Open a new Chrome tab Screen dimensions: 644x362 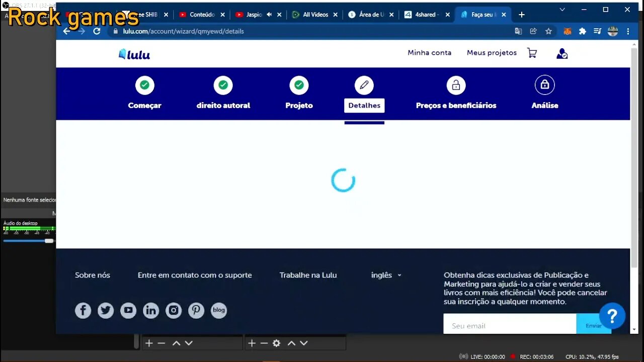click(x=522, y=15)
